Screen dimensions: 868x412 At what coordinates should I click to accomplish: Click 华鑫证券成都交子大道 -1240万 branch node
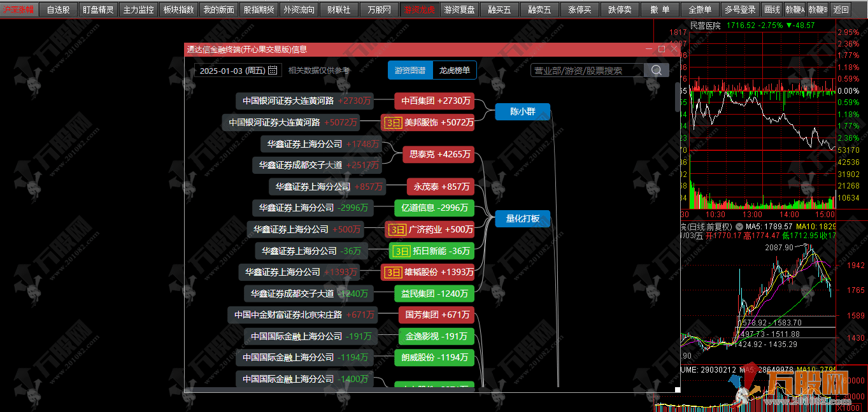pos(308,294)
